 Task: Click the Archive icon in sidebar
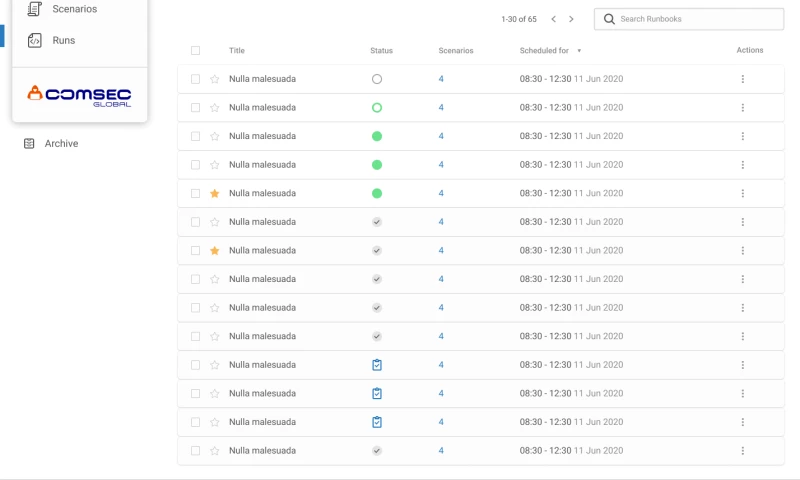click(29, 143)
